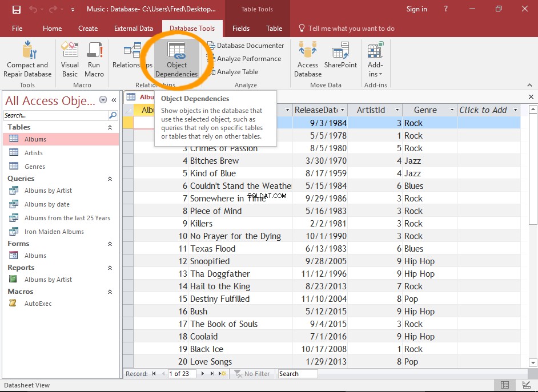Select the Iron Maiden Albums query
538x392 pixels.
61,232
